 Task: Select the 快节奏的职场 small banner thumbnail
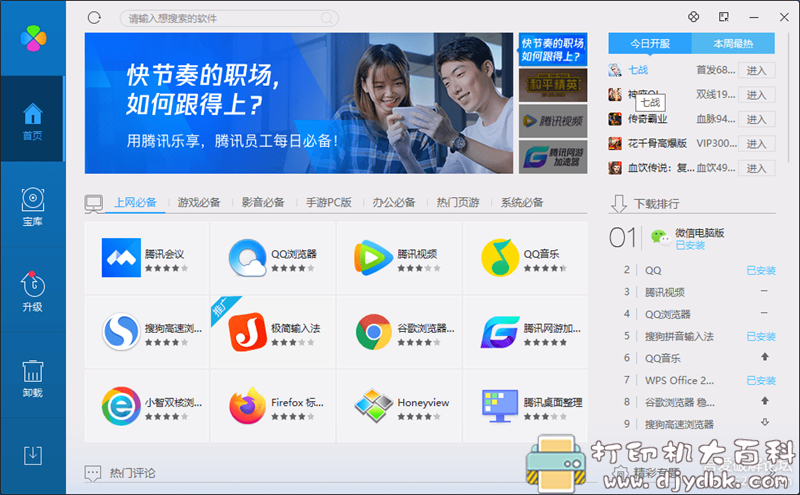pos(553,50)
